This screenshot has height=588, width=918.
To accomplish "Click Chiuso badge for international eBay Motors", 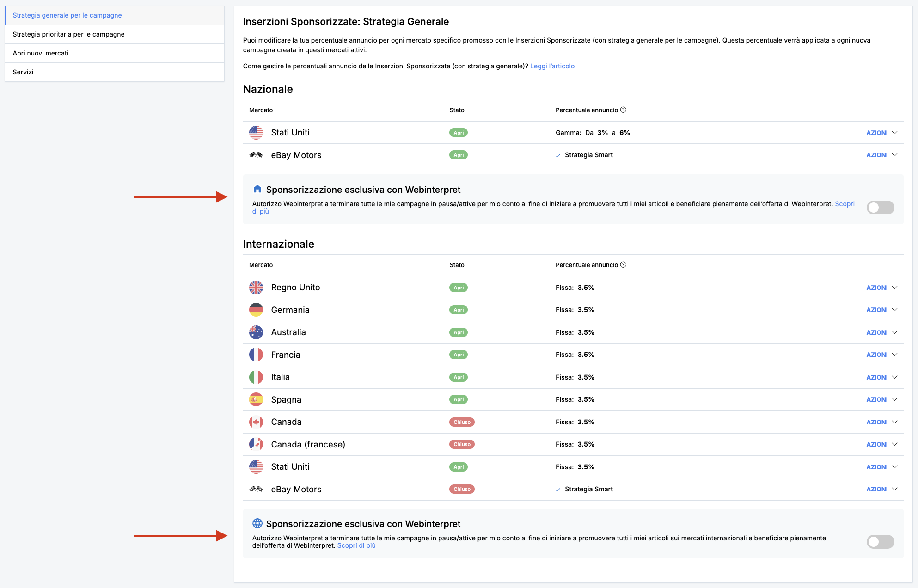I will [x=462, y=489].
